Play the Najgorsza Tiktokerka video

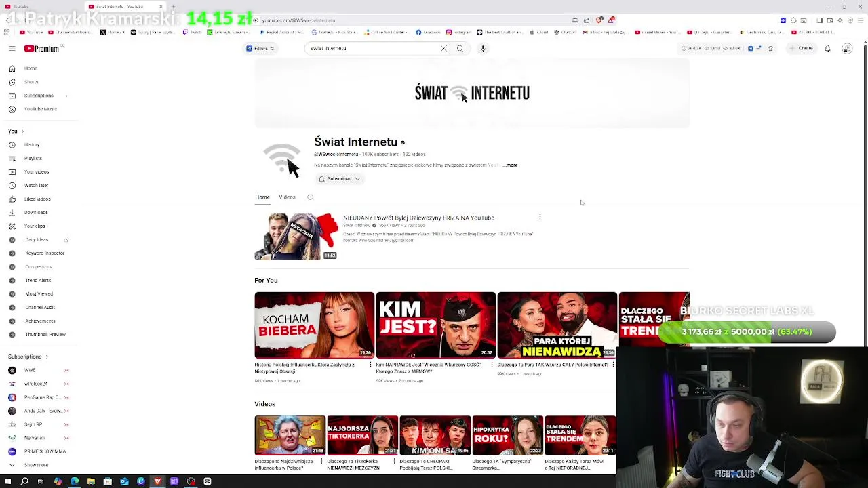click(x=362, y=435)
